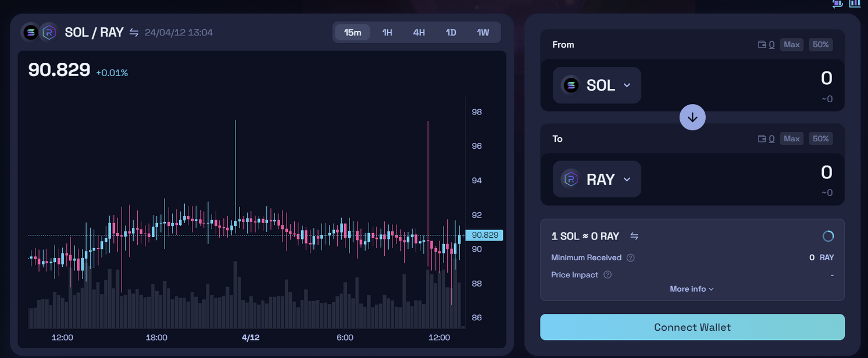
Task: Flip the SOL / RAY chart pair
Action: pyautogui.click(x=134, y=33)
